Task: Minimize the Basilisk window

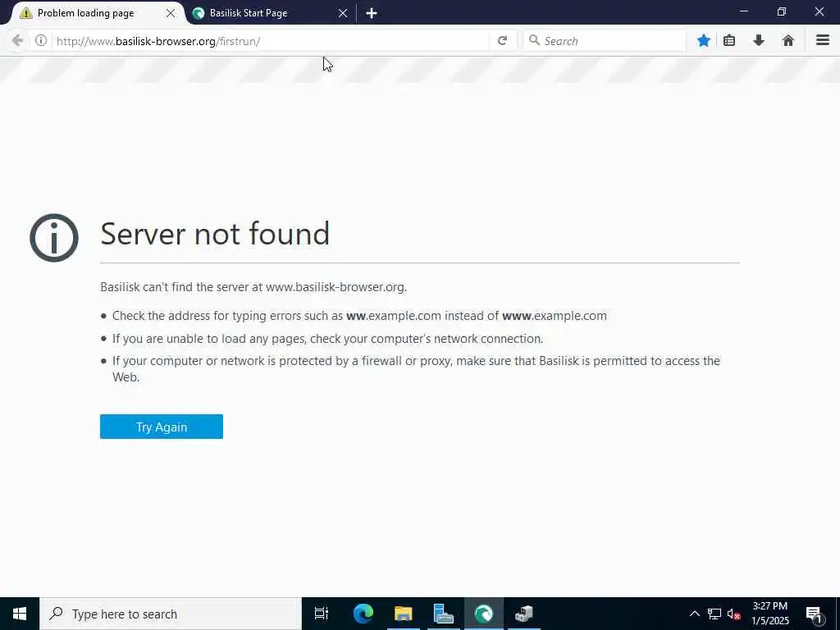Action: 743,11
